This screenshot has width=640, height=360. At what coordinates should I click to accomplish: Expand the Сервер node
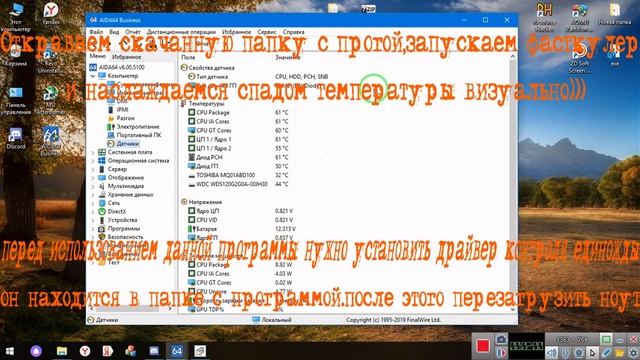pyautogui.click(x=93, y=169)
